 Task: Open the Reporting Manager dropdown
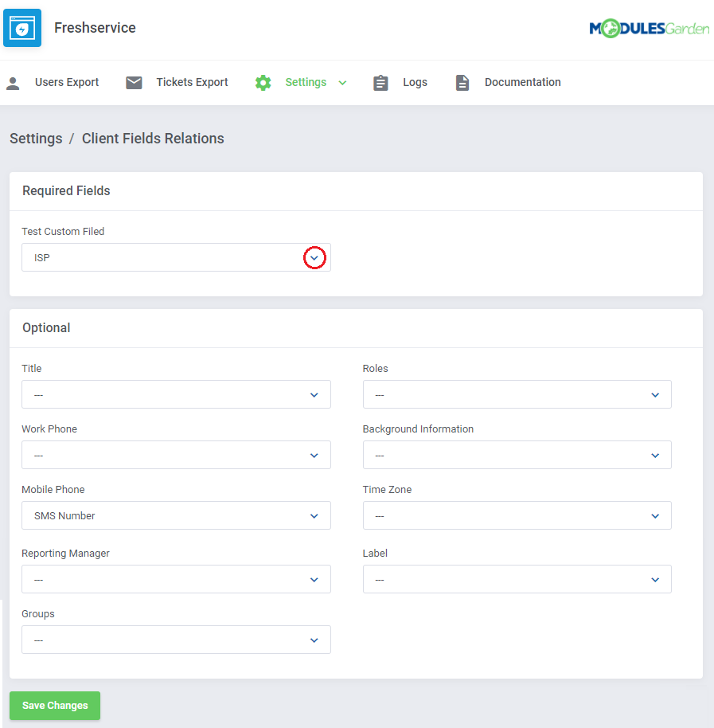coord(176,579)
